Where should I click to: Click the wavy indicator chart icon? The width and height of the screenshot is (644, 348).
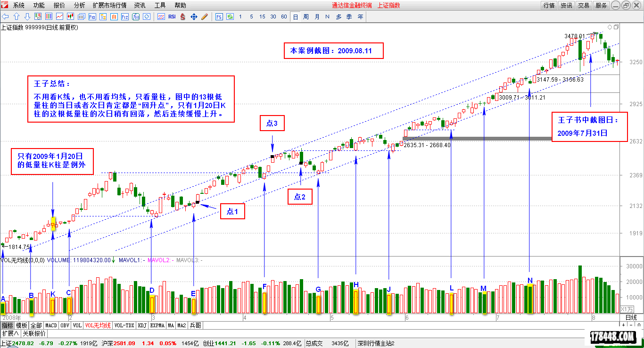click(x=161, y=17)
